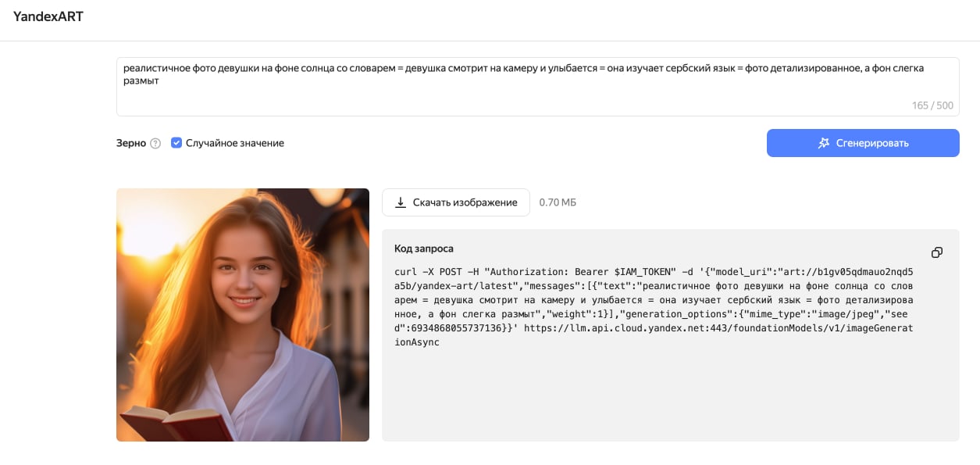Image resolution: width=980 pixels, height=465 pixels.
Task: Click the 0.70 МБ file size text
Action: [x=558, y=202]
